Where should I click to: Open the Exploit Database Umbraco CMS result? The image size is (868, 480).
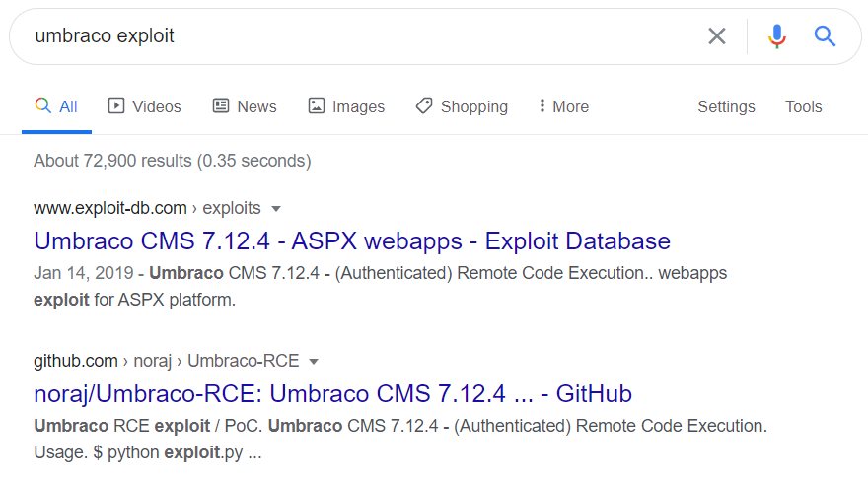pos(352,240)
